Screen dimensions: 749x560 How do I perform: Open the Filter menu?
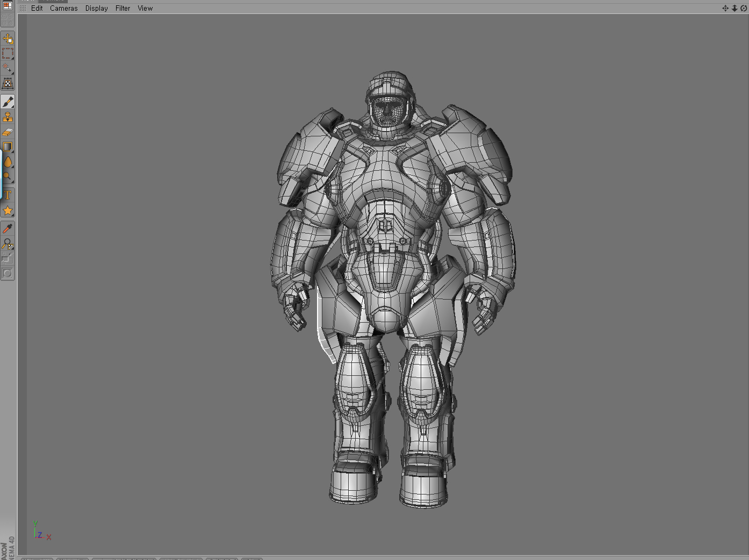pyautogui.click(x=123, y=8)
